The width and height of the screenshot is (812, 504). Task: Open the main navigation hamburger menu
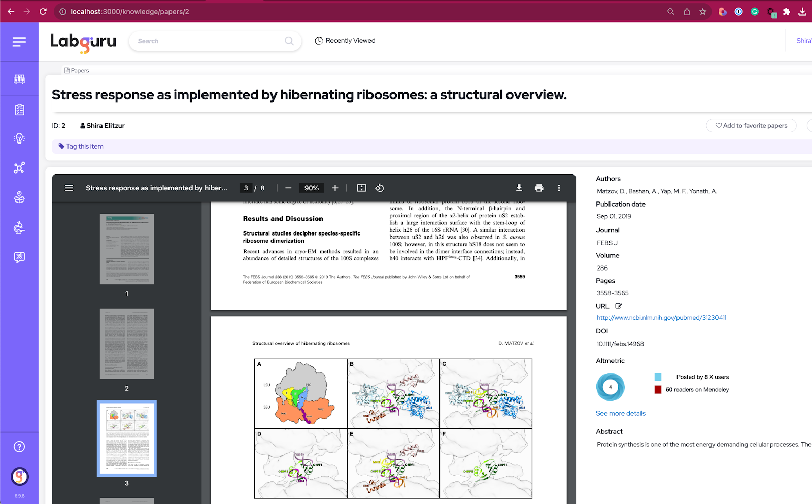(19, 42)
